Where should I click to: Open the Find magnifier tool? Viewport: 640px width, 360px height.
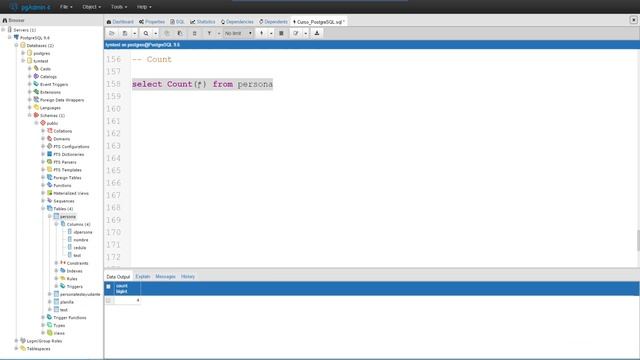tap(146, 33)
